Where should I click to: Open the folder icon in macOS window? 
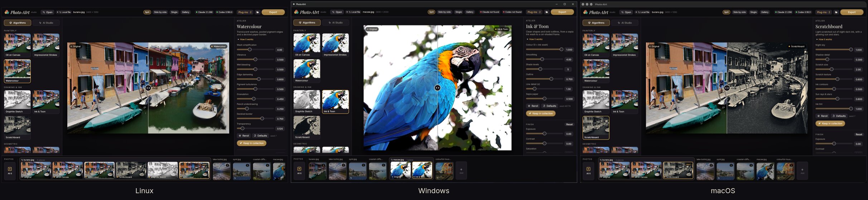click(836, 12)
